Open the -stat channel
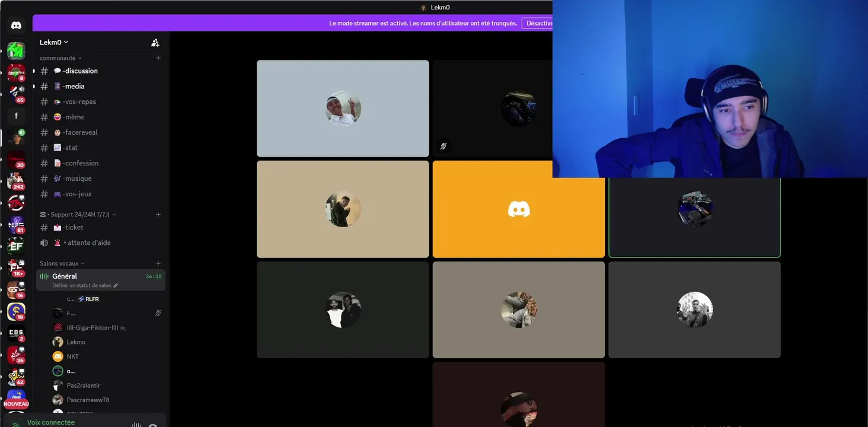The image size is (868, 427). (101, 148)
